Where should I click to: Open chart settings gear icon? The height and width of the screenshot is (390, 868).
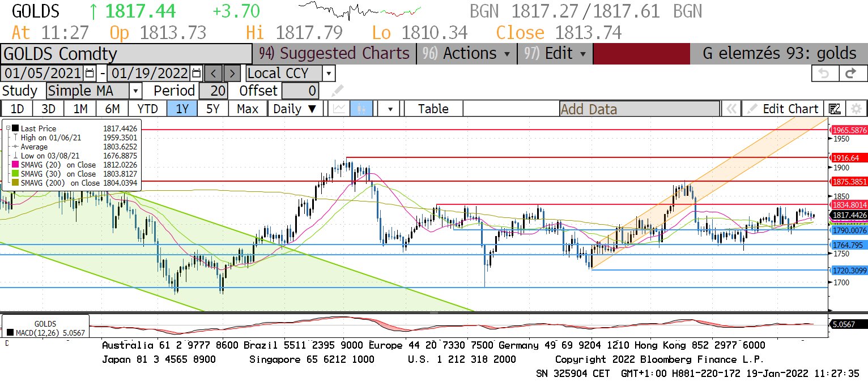pos(856,109)
